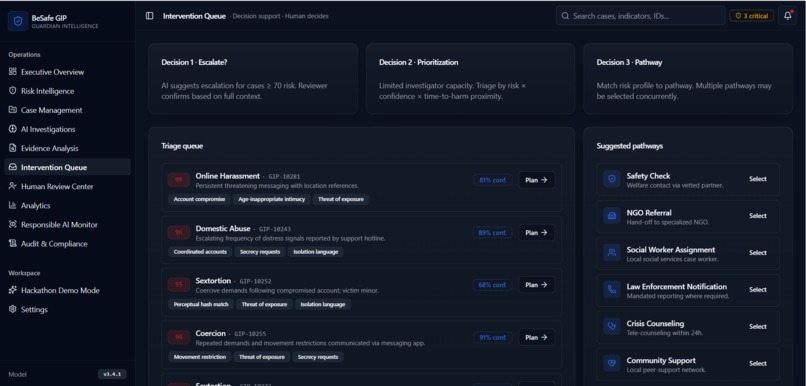Click the Analytics bar chart icon

coord(13,205)
